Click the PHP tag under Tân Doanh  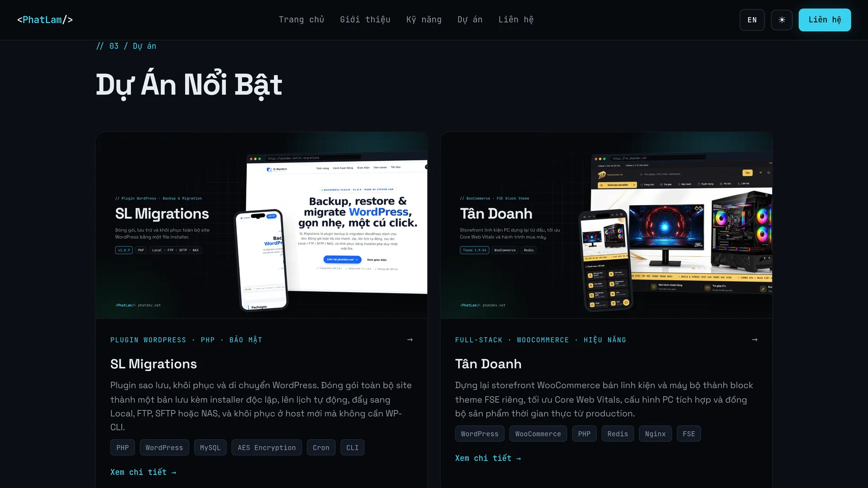tap(584, 434)
